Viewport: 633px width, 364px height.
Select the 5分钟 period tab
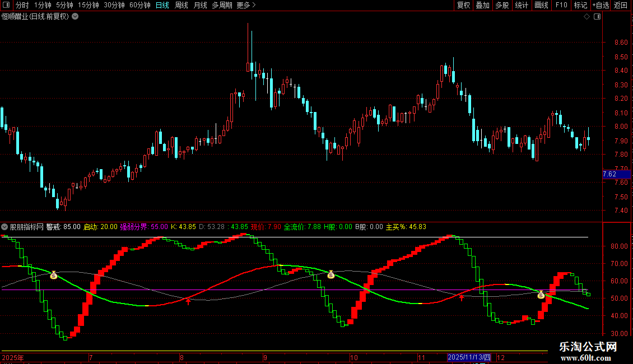(64, 5)
